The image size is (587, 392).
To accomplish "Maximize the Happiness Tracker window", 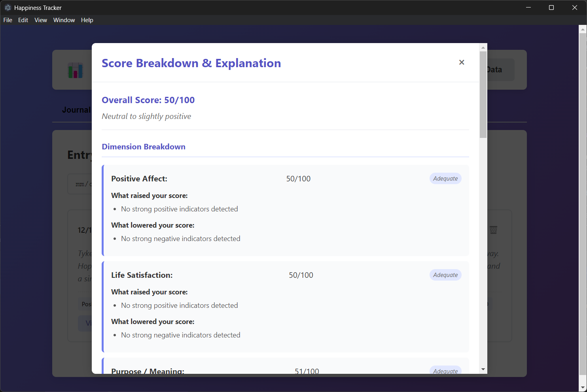I will [551, 8].
